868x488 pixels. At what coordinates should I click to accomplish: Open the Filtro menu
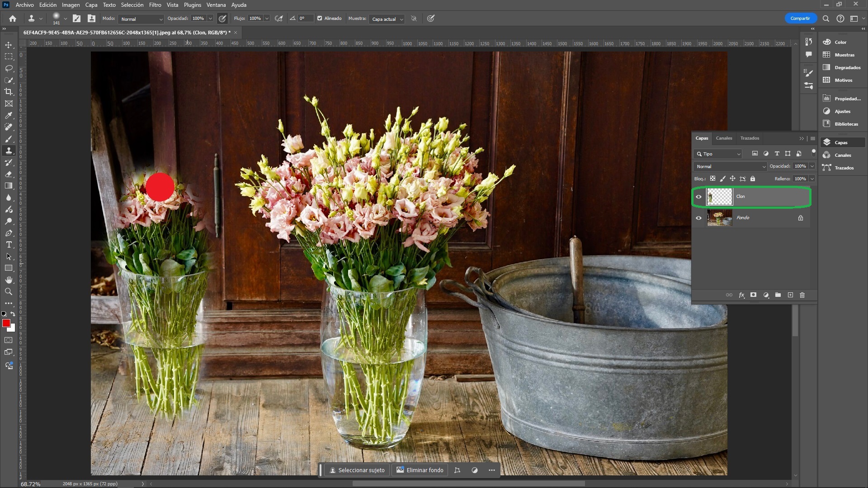pos(155,5)
